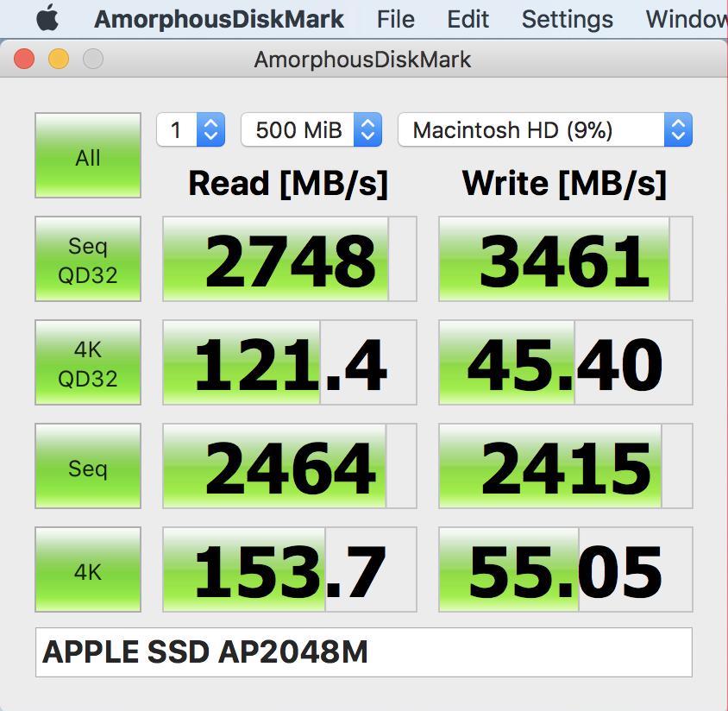The height and width of the screenshot is (711, 728).
Task: Open the test count dropdown showing 1
Action: pyautogui.click(x=191, y=129)
